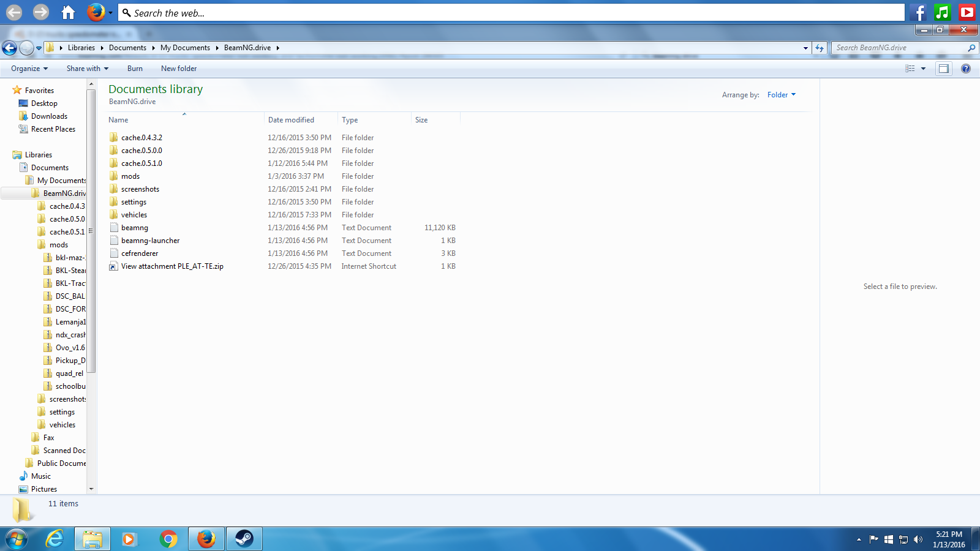Select cache.0.4.3.2 folder in file list

pos(141,138)
